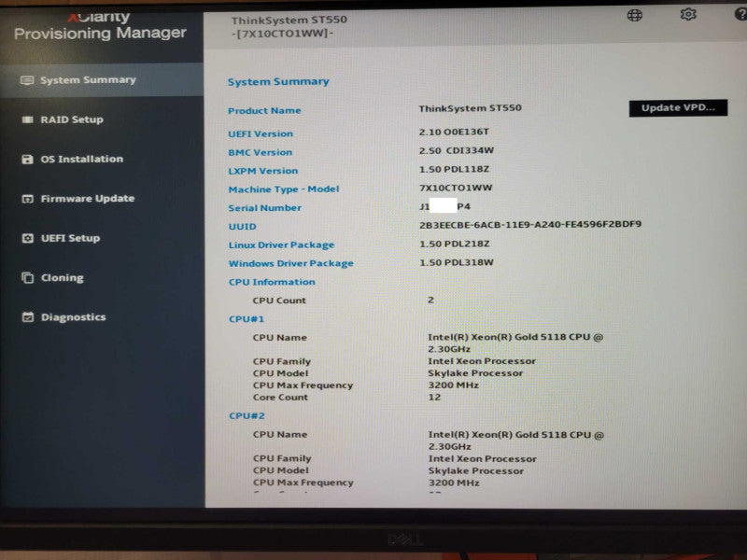This screenshot has width=747, height=560.
Task: Click the BMC Version label
Action: pyautogui.click(x=261, y=153)
